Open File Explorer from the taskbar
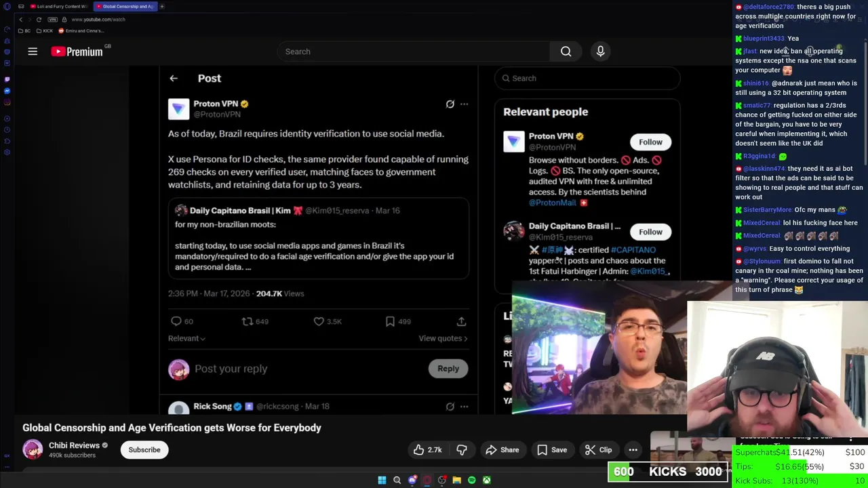The width and height of the screenshot is (868, 488). point(456,480)
